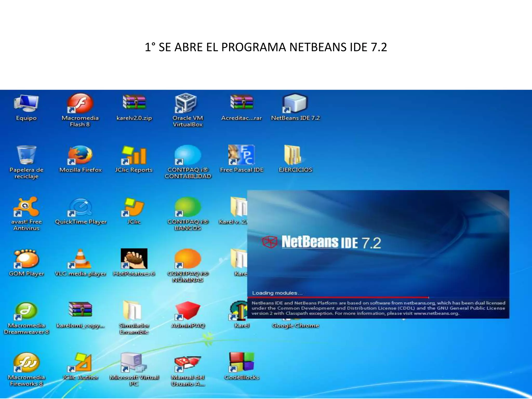Open the HotPotatoes 6 shortcut

(134, 259)
